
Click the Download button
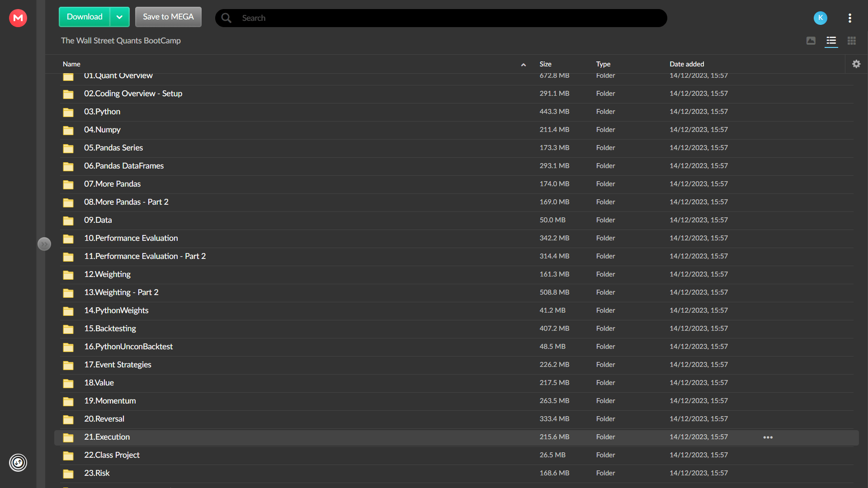coord(85,17)
